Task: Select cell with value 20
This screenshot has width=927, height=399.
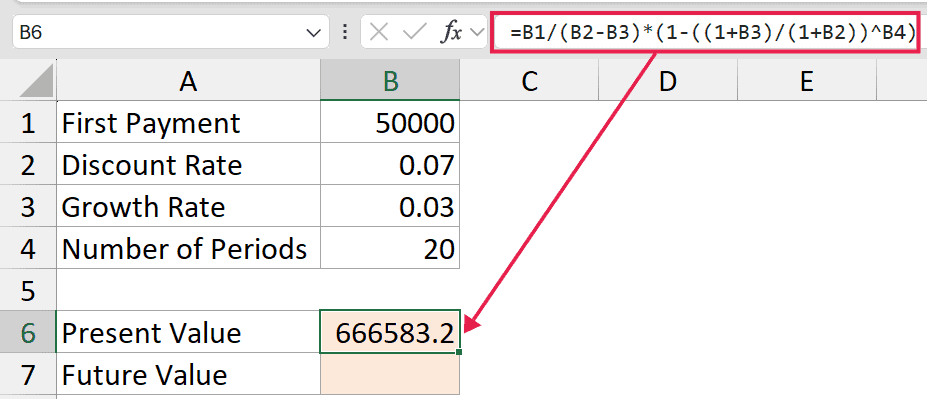Action: coord(390,248)
